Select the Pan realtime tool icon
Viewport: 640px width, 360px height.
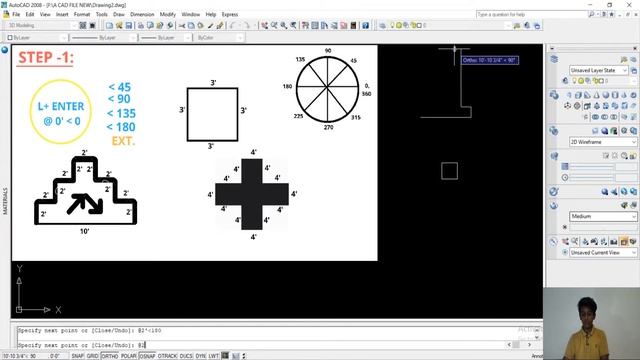coord(264,25)
